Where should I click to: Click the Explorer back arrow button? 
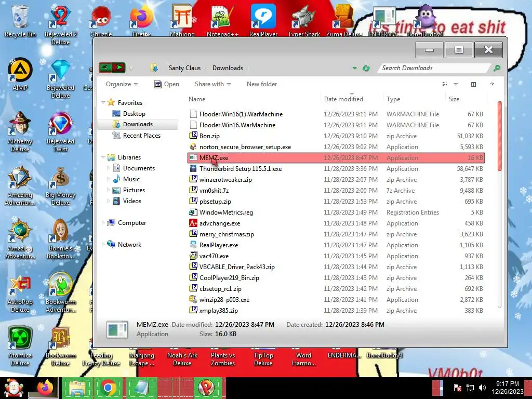point(105,68)
